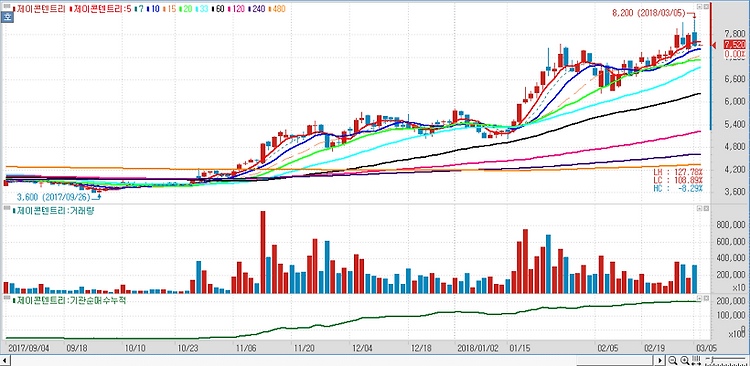The height and width of the screenshot is (366, 750).
Task: Click the candle spacing adjust icon
Action: pyautogui.click(x=696, y=360)
